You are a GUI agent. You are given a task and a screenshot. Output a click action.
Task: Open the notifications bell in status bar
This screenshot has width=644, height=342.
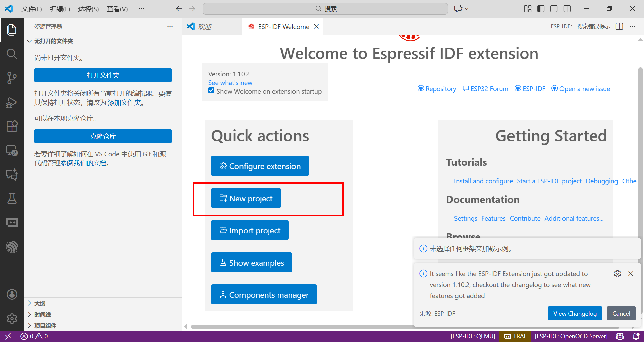click(636, 336)
